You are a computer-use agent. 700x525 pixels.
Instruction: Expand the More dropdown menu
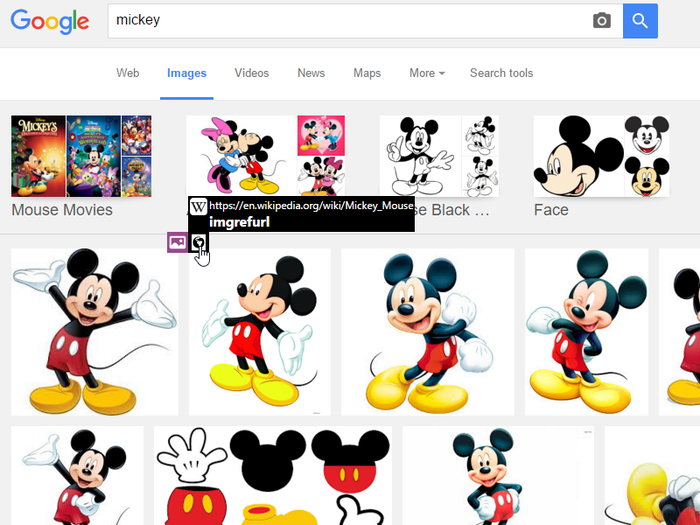pyautogui.click(x=427, y=73)
